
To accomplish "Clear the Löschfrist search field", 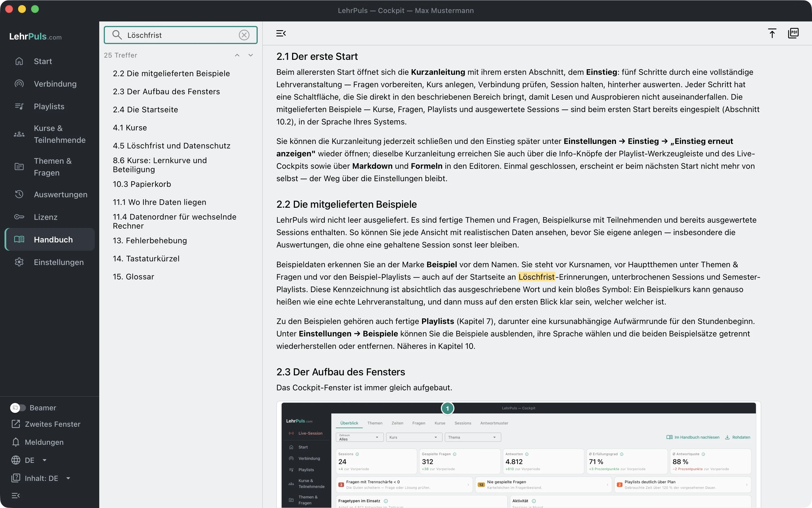I will pyautogui.click(x=244, y=35).
